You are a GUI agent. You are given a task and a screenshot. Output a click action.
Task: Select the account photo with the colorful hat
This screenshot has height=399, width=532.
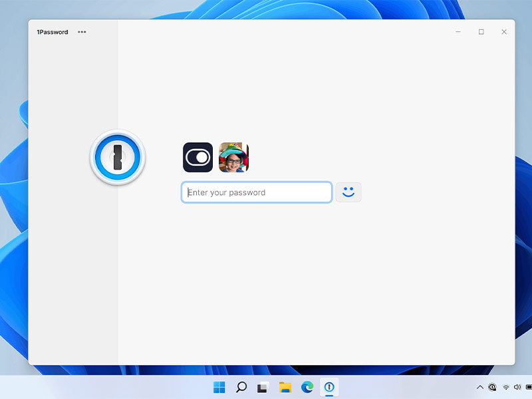point(234,158)
